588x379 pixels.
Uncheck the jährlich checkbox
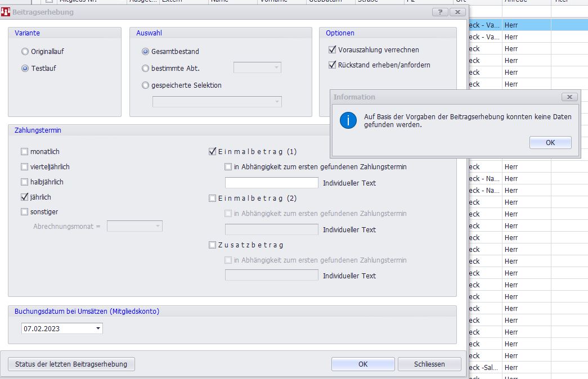coord(25,197)
